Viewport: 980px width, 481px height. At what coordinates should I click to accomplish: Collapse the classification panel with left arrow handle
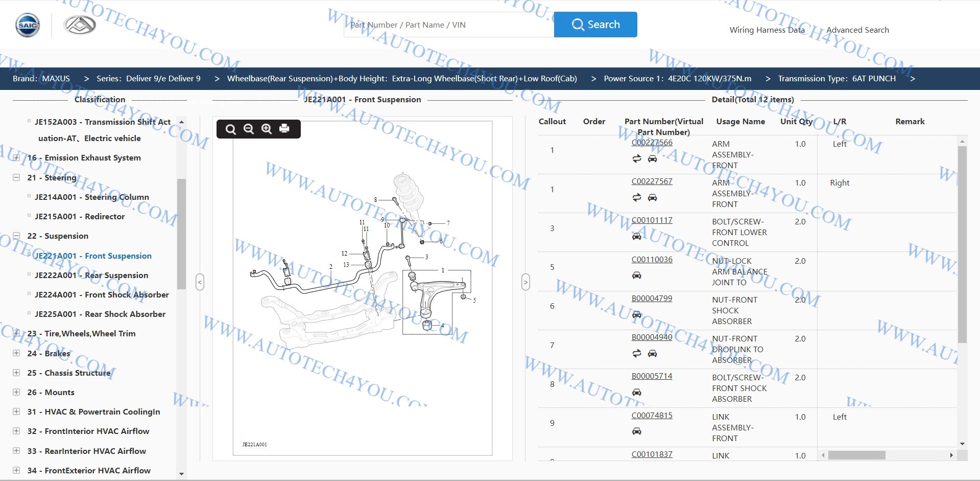point(200,282)
